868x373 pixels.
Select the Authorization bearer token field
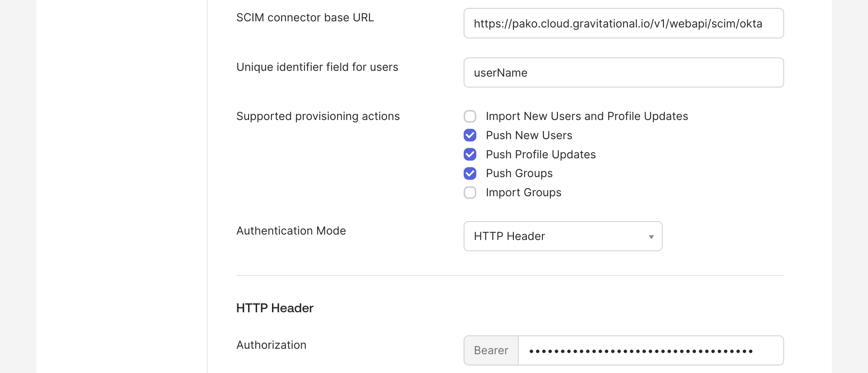(650, 350)
